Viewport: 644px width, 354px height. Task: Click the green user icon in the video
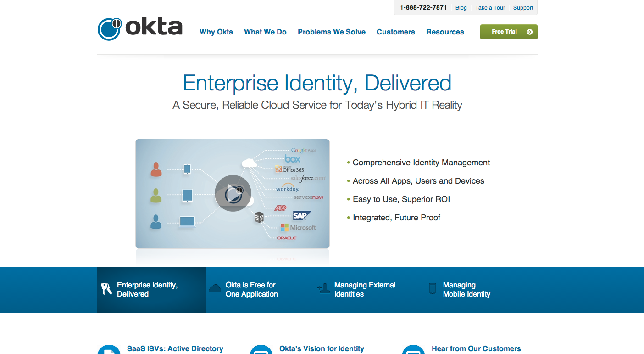tap(156, 196)
